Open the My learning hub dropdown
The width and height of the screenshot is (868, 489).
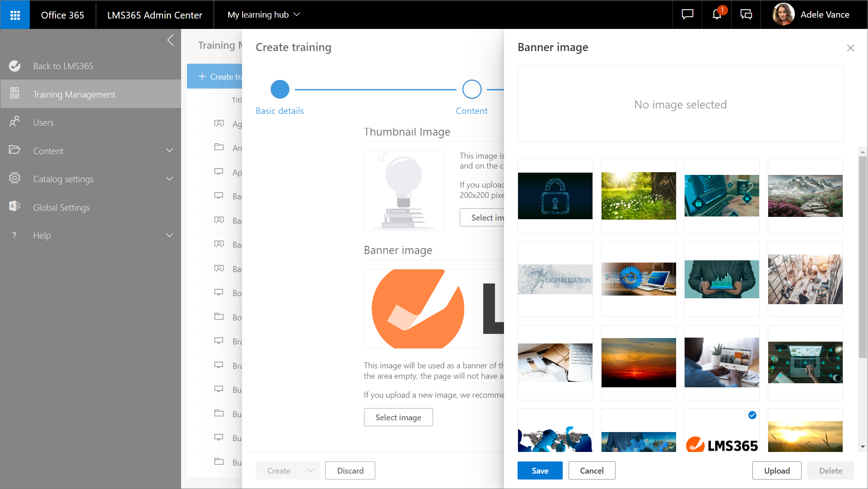click(x=264, y=15)
